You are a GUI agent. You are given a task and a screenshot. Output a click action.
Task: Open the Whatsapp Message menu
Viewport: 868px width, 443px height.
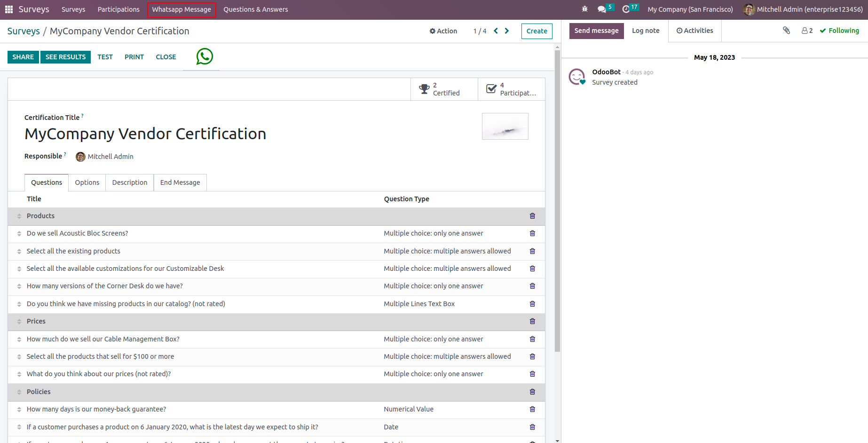(181, 9)
